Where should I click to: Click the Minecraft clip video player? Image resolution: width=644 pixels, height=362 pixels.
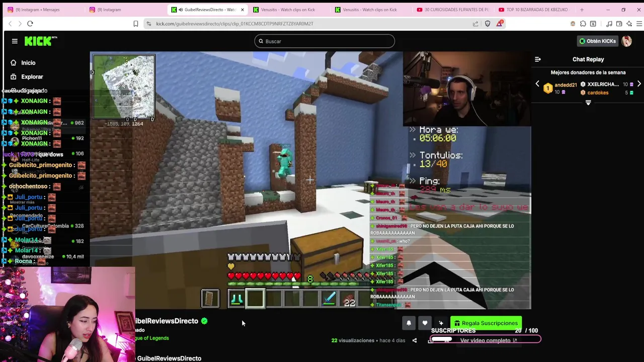click(x=310, y=180)
